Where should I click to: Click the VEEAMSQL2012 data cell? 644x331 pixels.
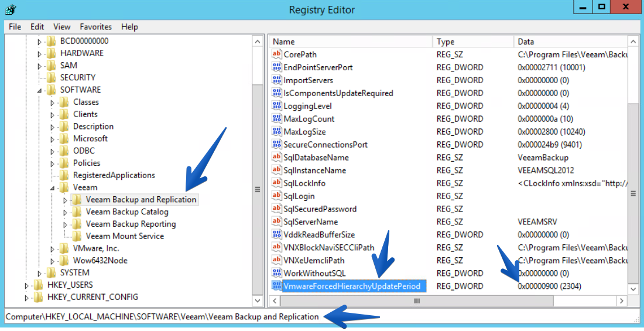point(546,170)
